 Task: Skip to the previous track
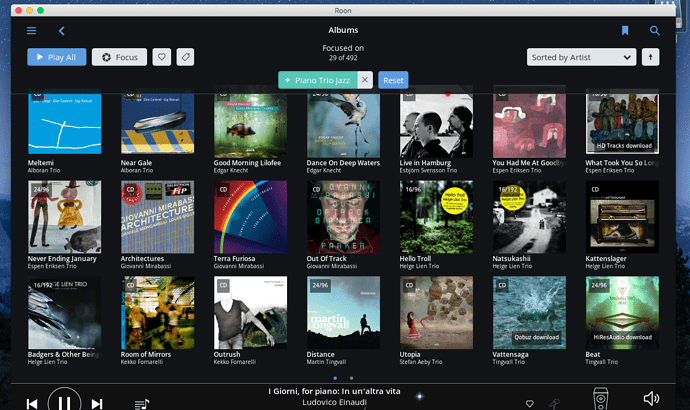click(x=32, y=403)
